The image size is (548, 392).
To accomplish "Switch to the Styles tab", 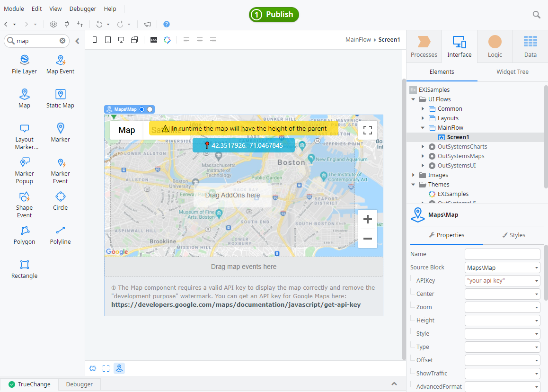I will pos(514,235).
